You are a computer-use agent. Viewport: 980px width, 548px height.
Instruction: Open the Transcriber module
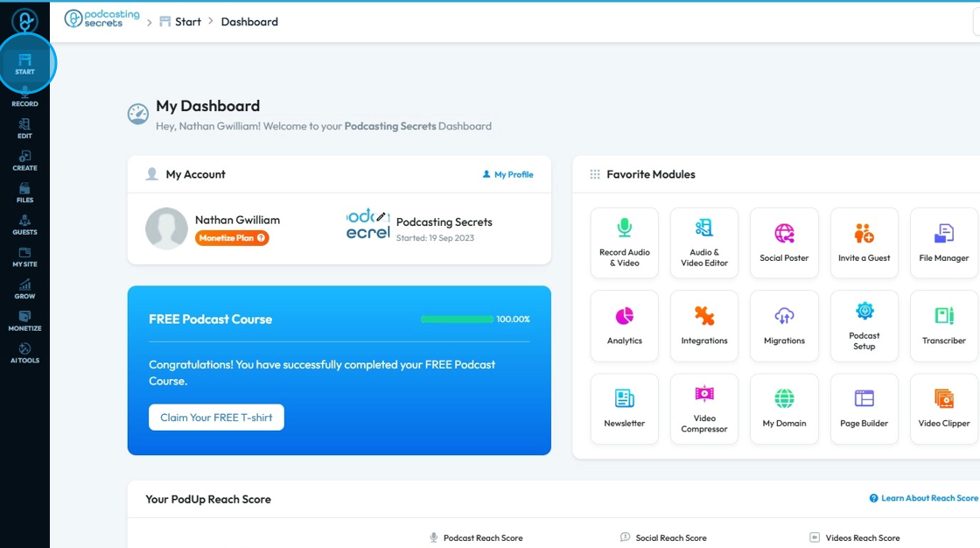tap(944, 326)
